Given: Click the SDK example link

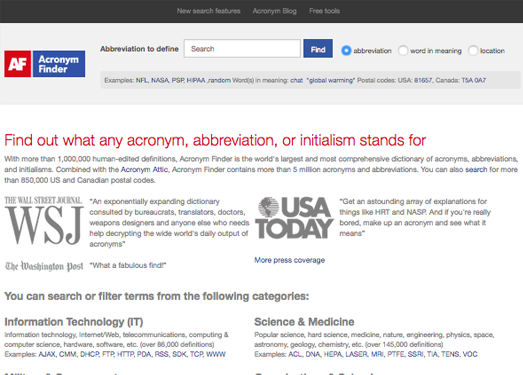Looking at the screenshot, I should pos(179,354).
